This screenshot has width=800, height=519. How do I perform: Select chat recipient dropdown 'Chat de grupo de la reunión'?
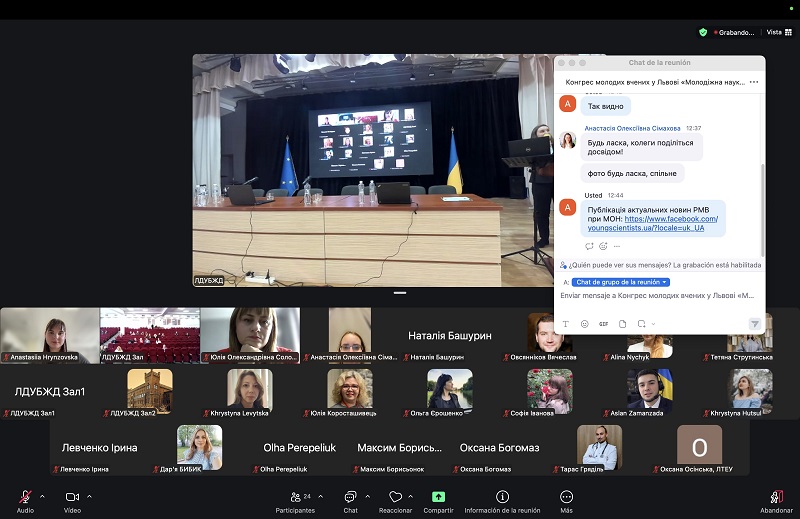pyautogui.click(x=621, y=282)
